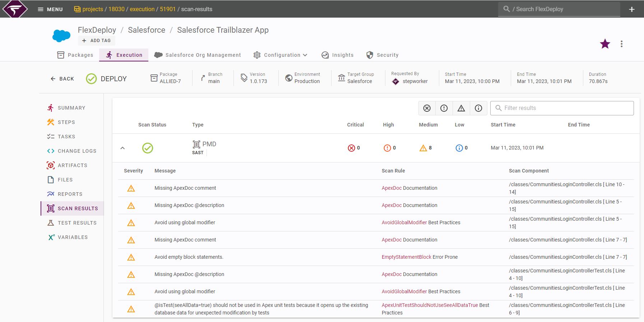Click the Version tag icon
The width and height of the screenshot is (644, 322).
[244, 78]
